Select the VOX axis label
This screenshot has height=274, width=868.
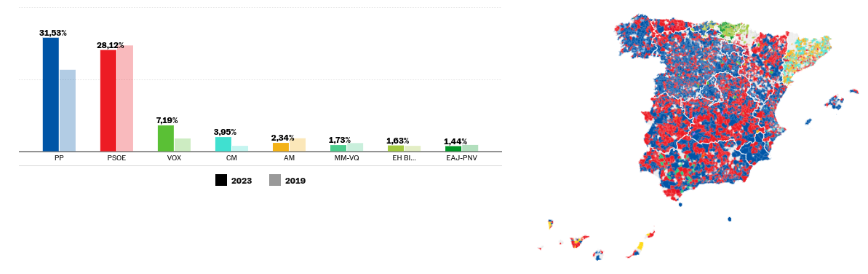[175, 158]
